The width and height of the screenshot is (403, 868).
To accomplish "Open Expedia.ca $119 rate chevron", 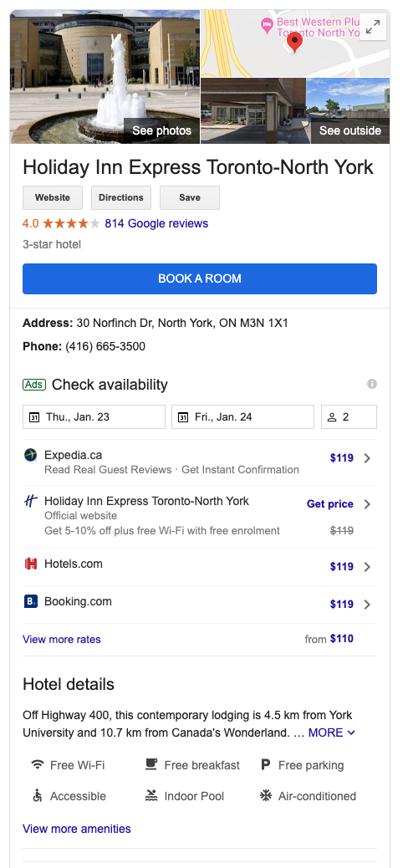I will pos(367,457).
